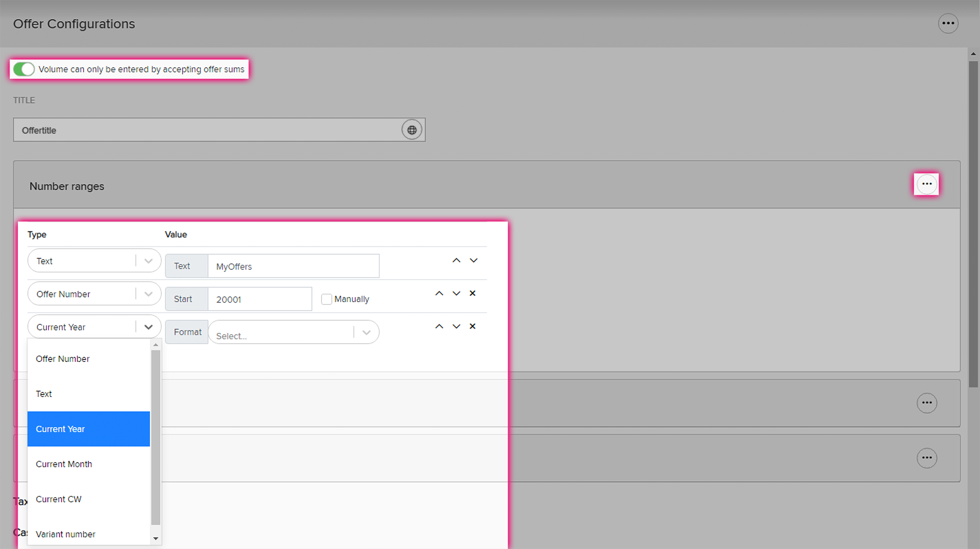Screen dimensions: 980x549
Task: Click the dropdown list scrollbar thumb
Action: pos(156,437)
